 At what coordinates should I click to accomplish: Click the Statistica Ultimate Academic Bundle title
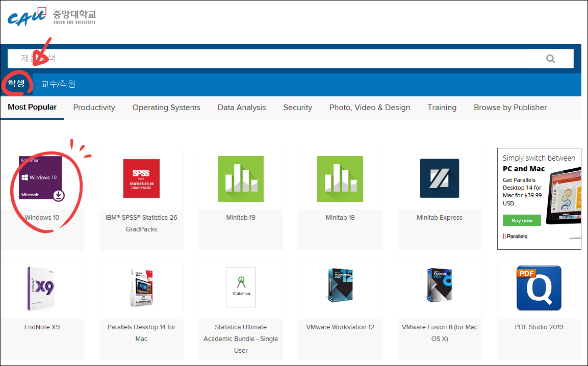pos(241,338)
